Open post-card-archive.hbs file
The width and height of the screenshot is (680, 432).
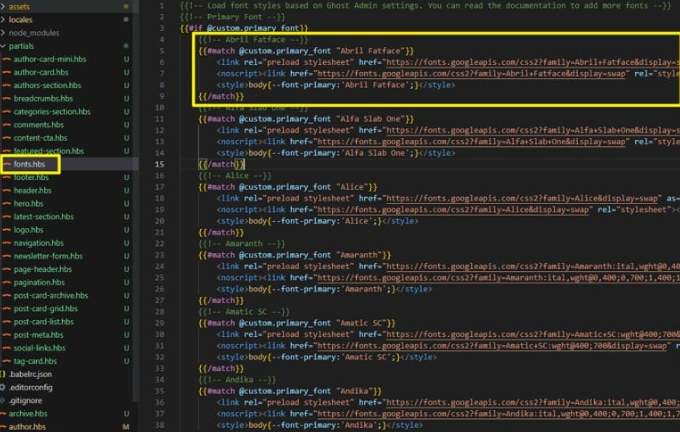tap(51, 295)
